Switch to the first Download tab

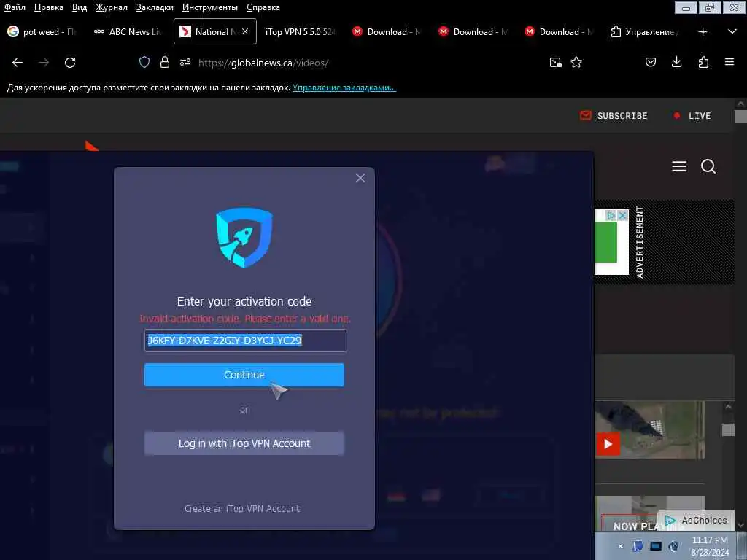387,32
